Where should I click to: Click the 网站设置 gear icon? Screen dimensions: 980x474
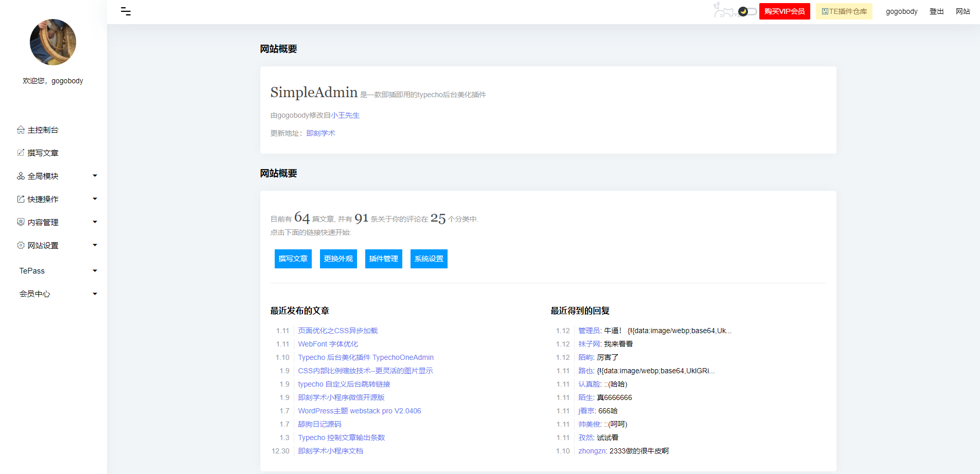[20, 245]
